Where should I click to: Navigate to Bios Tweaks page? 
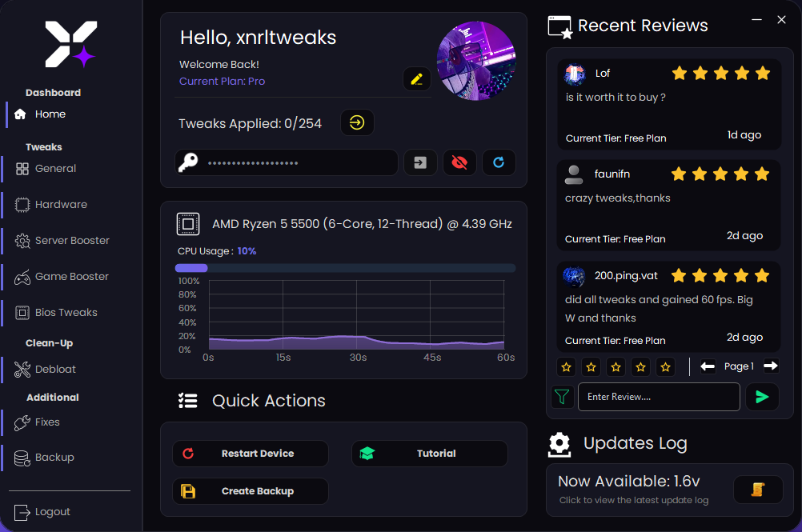(x=66, y=313)
